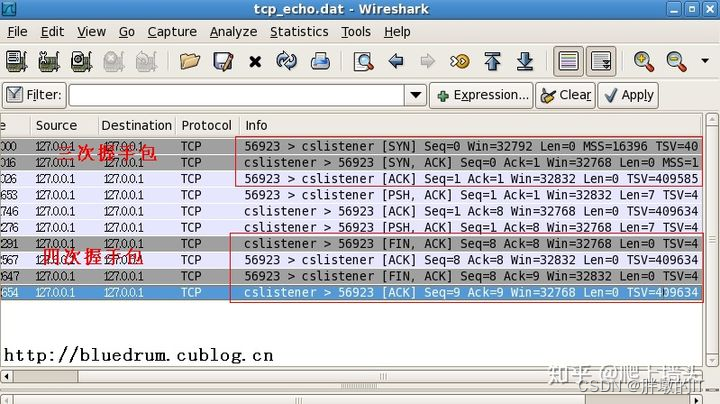720x404 pixels.
Task: Open the Edit menu
Action: (x=52, y=32)
